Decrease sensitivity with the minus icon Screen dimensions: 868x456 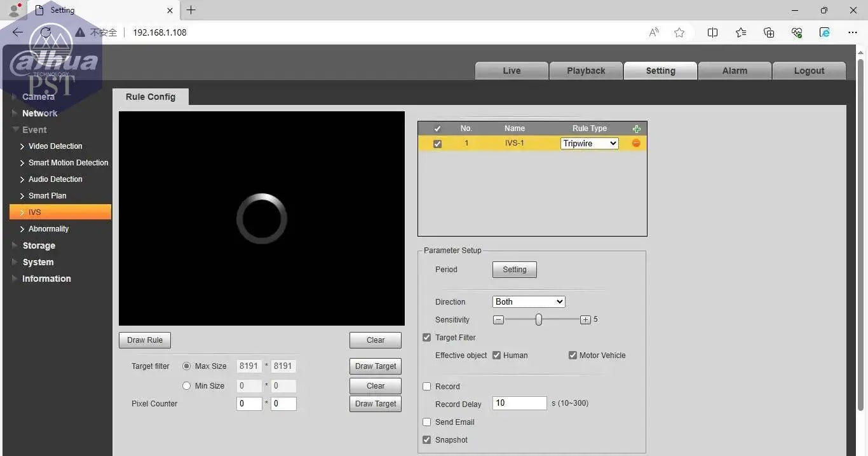point(499,320)
